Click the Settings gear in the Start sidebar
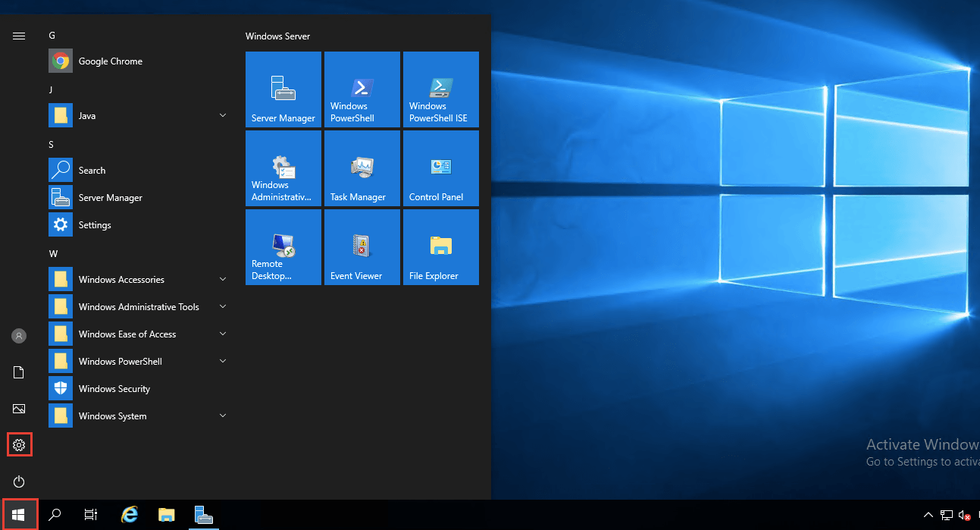This screenshot has height=530, width=980. point(20,445)
